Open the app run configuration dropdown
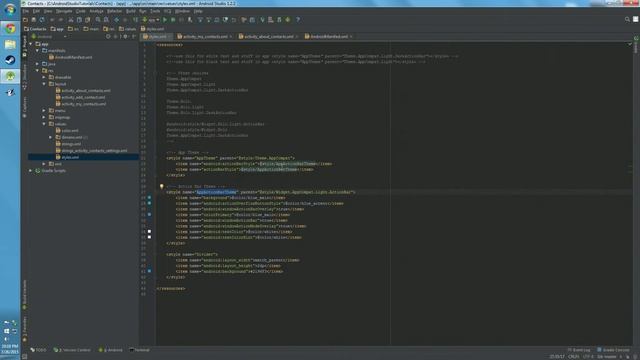Image resolution: width=640 pixels, height=360 pixels. click(x=151, y=20)
